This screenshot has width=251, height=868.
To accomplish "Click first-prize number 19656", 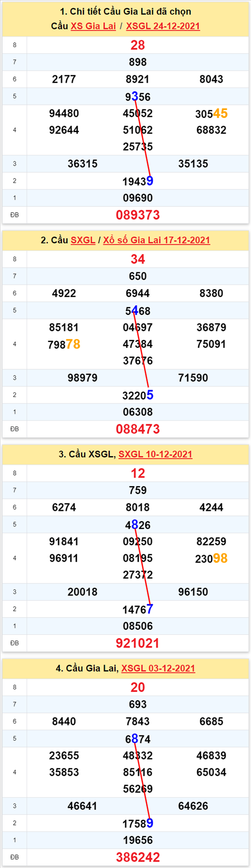I will (138, 840).
